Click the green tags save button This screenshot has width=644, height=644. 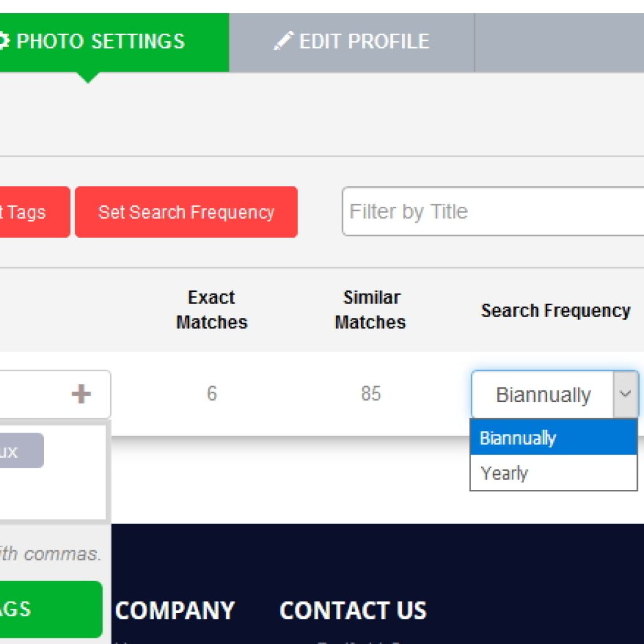[x=51, y=609]
